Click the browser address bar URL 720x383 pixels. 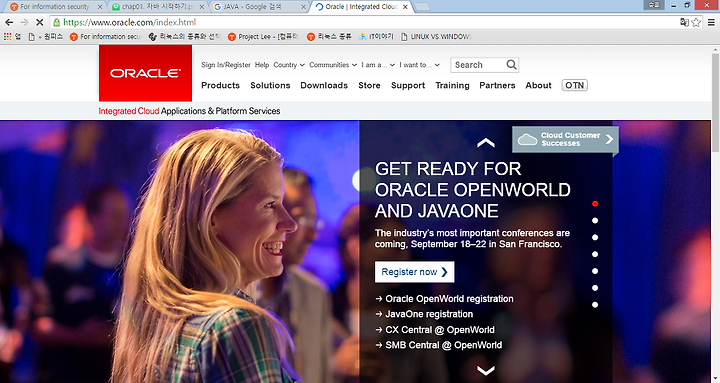129,22
